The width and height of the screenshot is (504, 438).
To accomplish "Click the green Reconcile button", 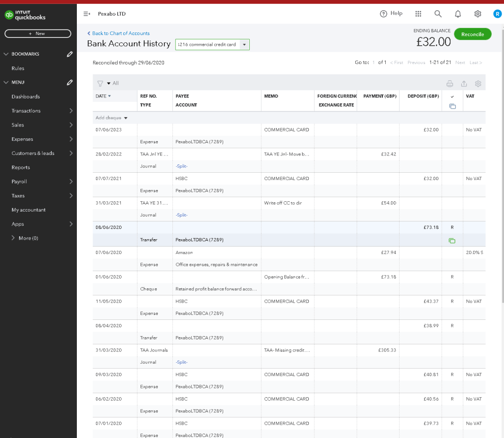I will point(472,34).
